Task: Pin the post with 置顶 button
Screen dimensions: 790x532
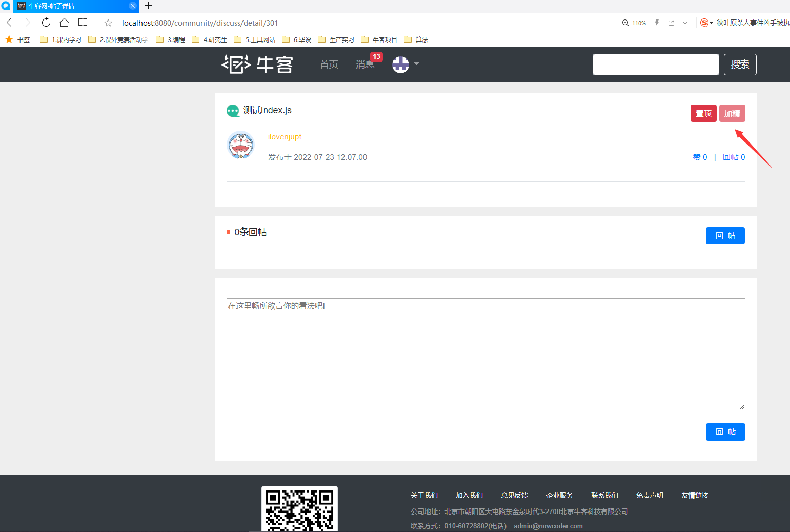Action: pyautogui.click(x=703, y=113)
